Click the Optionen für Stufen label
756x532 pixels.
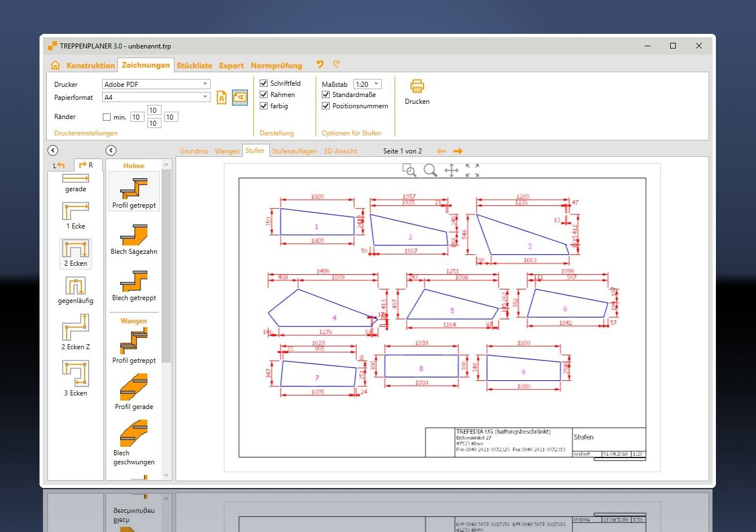(351, 133)
